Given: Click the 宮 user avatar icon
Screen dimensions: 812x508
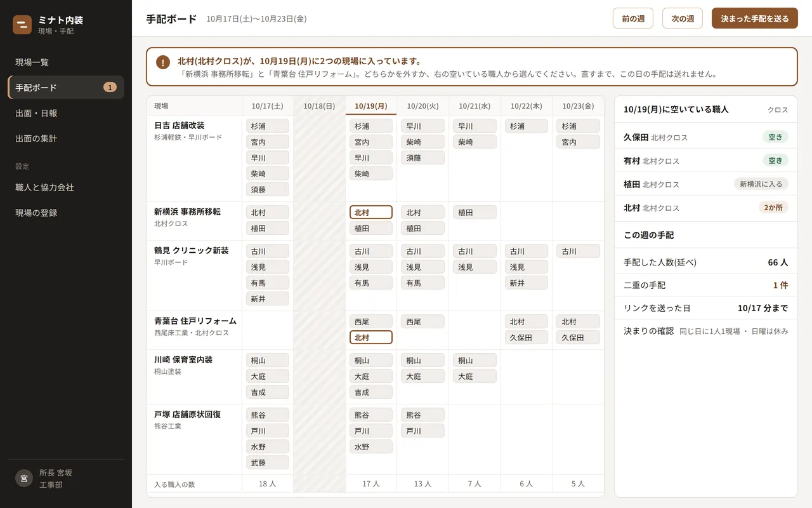Looking at the screenshot, I should [x=24, y=478].
